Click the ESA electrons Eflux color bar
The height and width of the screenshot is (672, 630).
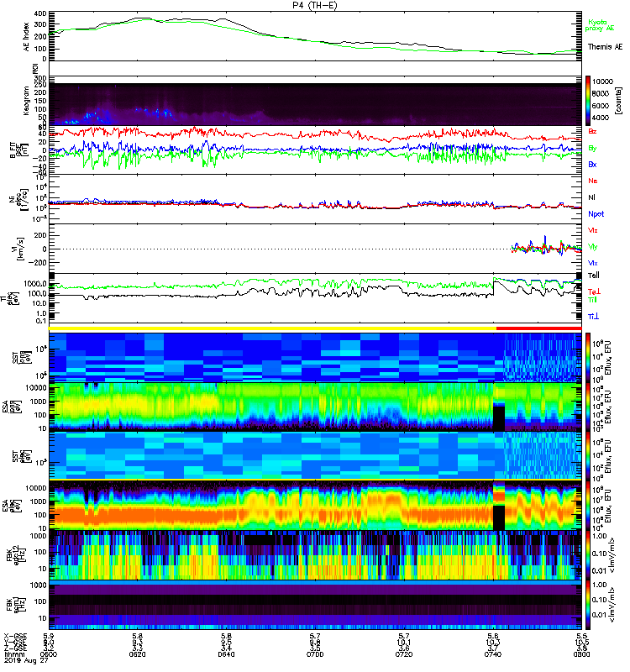[x=587, y=506]
